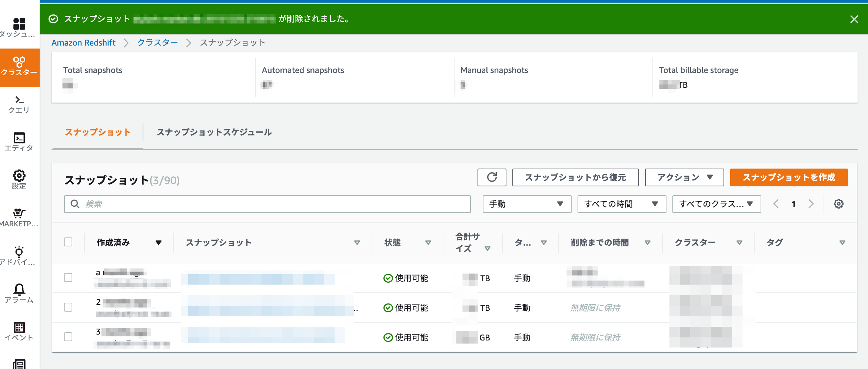Open the MARKETPLACE sidebar icon
Image resolution: width=868 pixels, height=369 pixels.
point(20,217)
